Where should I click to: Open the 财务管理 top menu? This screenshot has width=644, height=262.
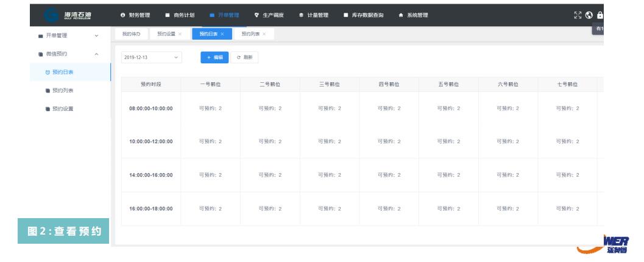(x=135, y=15)
